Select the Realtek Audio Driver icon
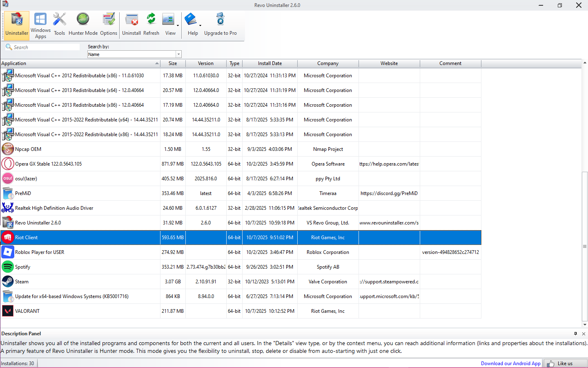This screenshot has width=588, height=368. 8,208
